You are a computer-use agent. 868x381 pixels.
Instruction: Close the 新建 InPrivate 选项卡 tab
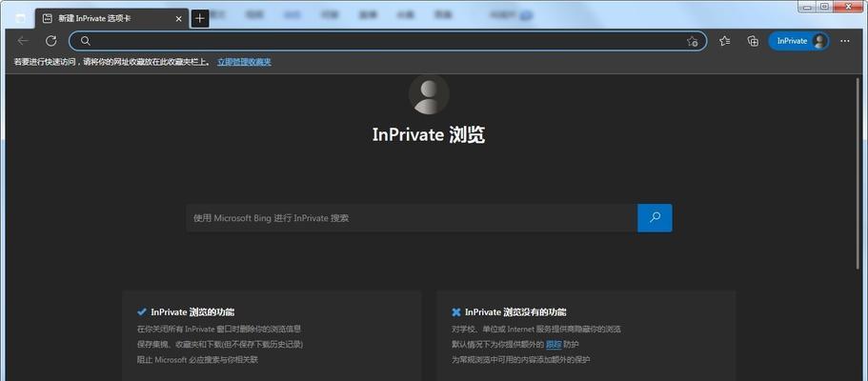176,18
